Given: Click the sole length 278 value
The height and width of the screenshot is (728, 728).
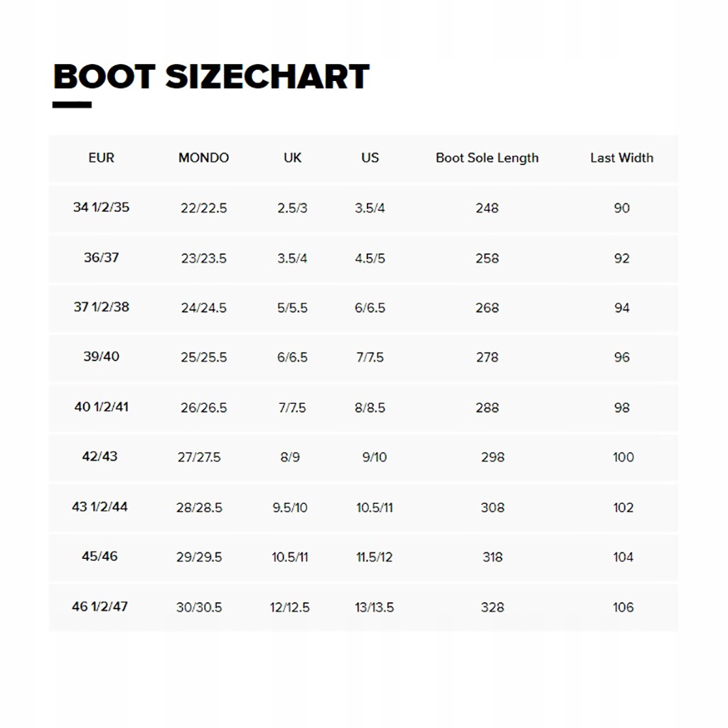Looking at the screenshot, I should 487,358.
